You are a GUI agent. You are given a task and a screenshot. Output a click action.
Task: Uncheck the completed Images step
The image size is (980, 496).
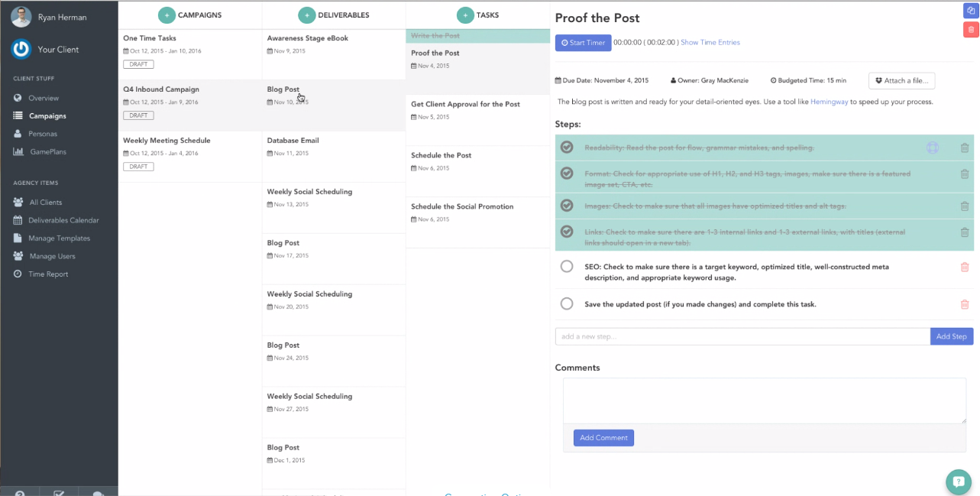566,206
